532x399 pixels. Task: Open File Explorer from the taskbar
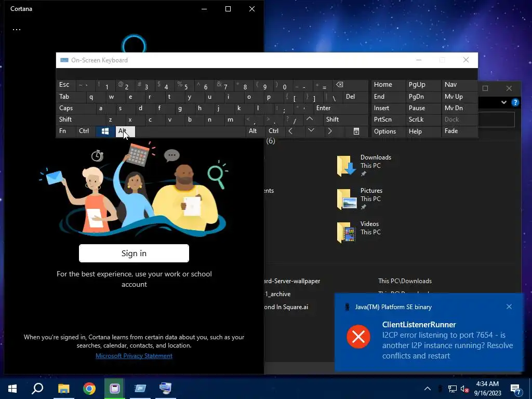(x=63, y=389)
